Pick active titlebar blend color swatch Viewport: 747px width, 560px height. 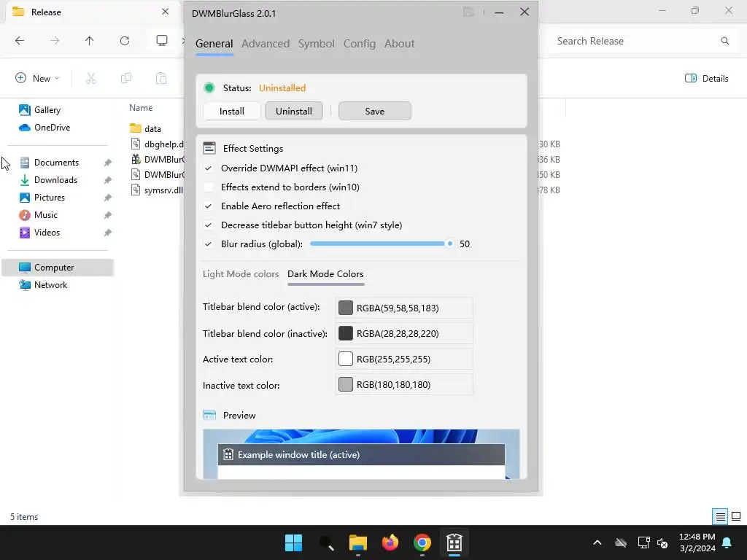pos(345,308)
